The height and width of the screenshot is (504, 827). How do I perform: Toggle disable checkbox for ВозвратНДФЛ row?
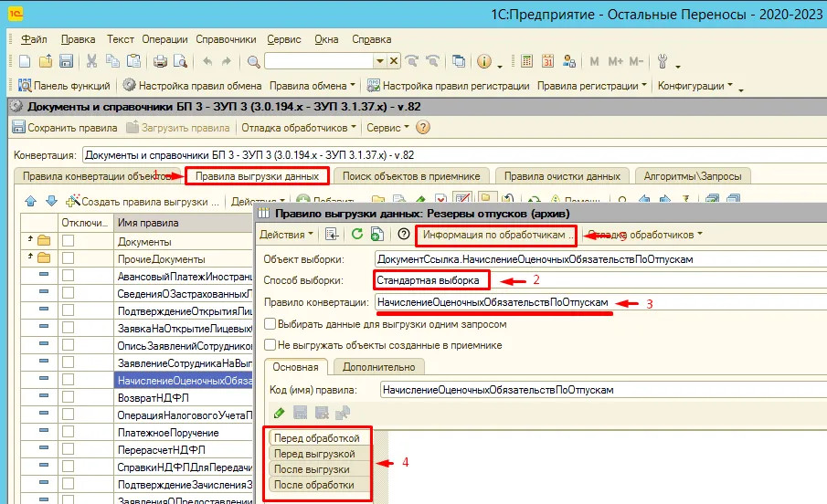coord(68,397)
